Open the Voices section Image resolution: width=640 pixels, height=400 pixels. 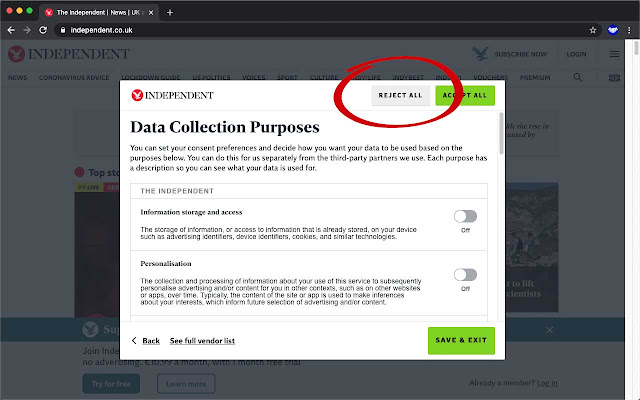(253, 78)
